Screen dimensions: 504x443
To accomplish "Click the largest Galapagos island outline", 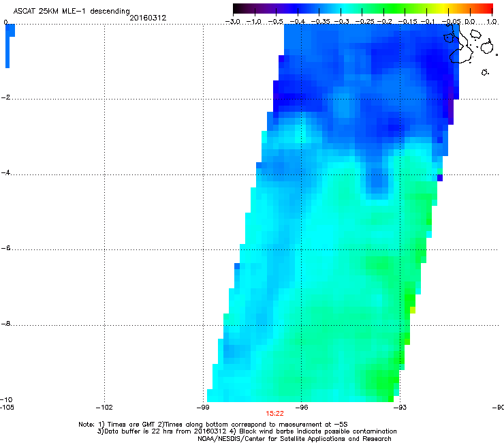I will (460, 45).
